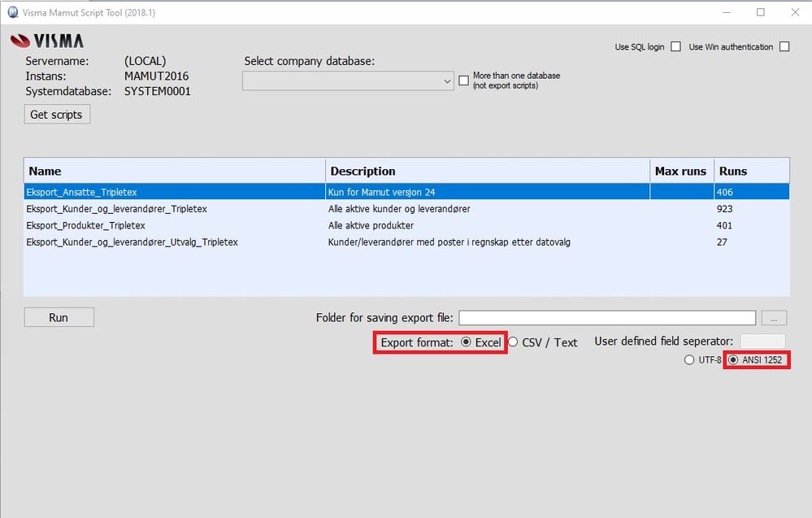Click the Max runs column header
The height and width of the screenshot is (518, 812).
click(x=681, y=171)
